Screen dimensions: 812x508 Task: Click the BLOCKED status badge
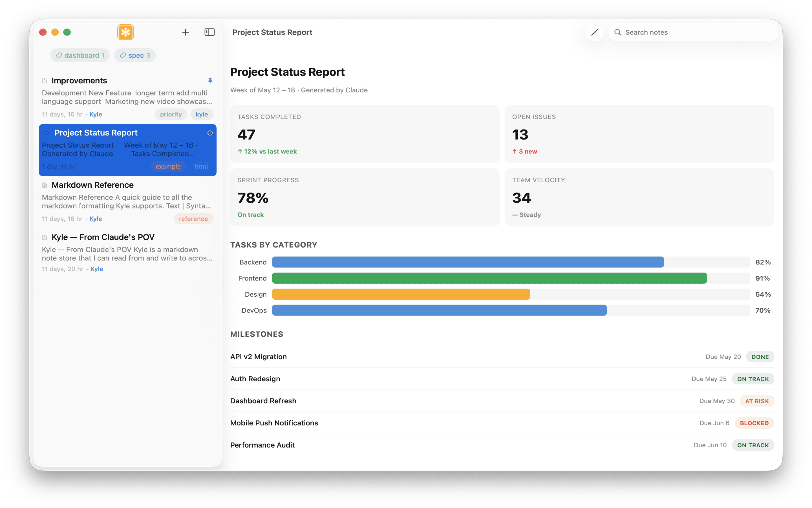[x=754, y=423]
